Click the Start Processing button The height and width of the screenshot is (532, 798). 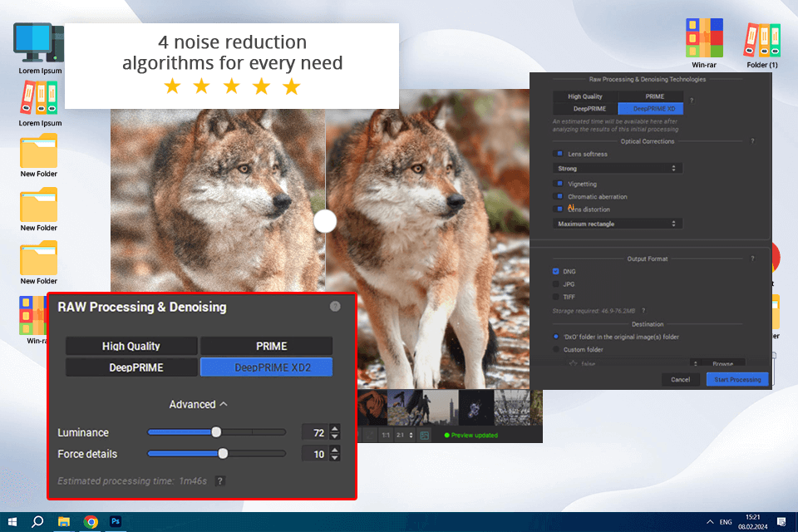[737, 379]
